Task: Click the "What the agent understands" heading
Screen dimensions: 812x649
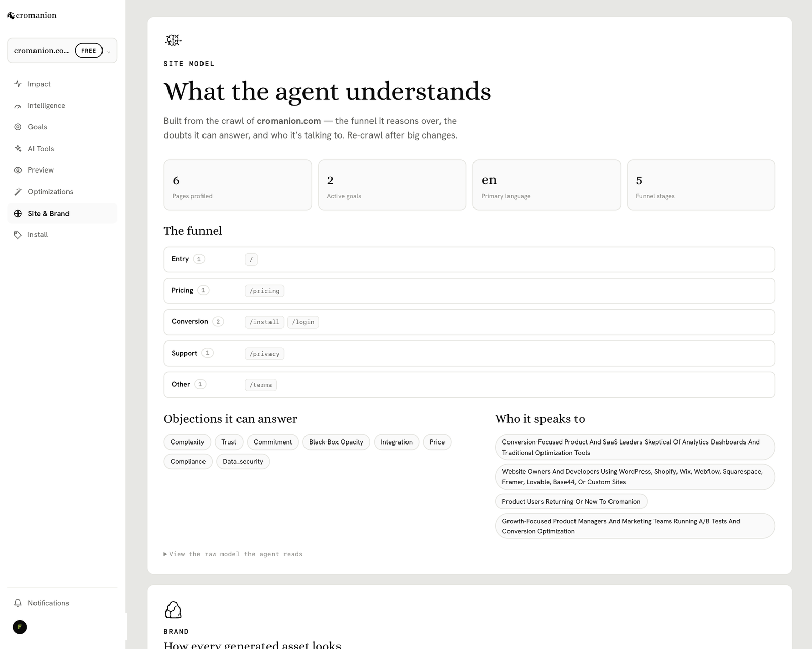Action: (x=327, y=92)
